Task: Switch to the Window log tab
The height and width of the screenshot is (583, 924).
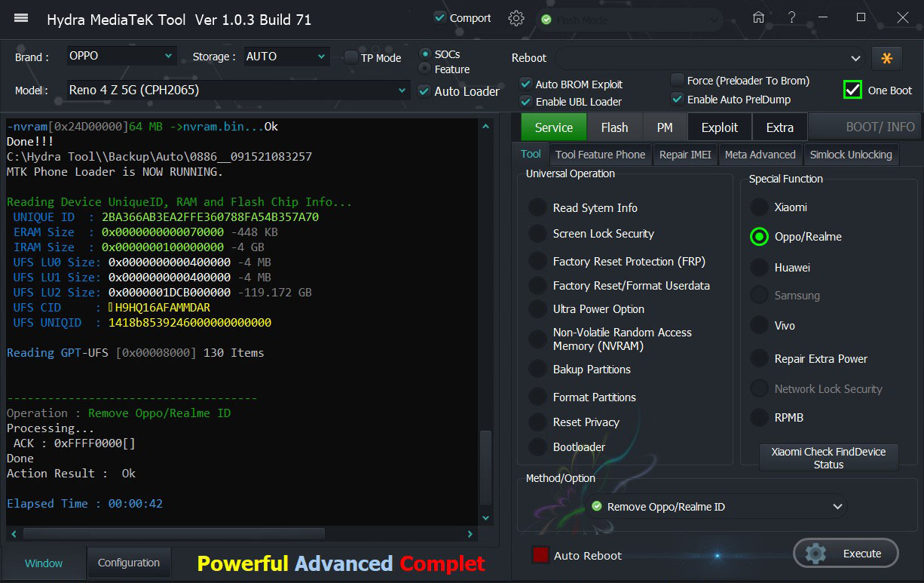Action: click(x=44, y=563)
